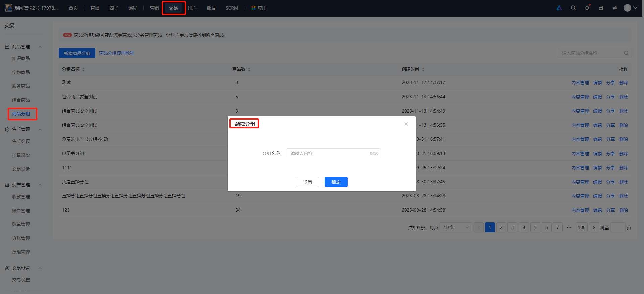Select 商品分组 in the sidebar
Screen dimensions: 644x294
(x=21, y=114)
